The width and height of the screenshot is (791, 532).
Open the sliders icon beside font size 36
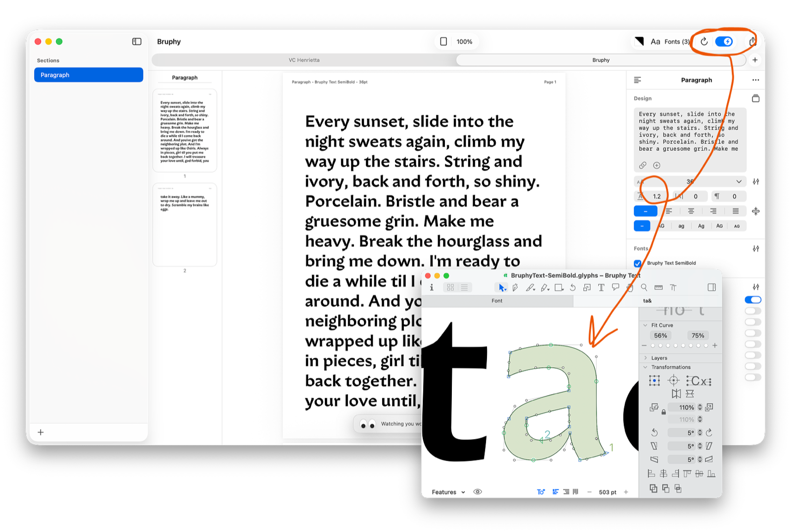coord(756,181)
